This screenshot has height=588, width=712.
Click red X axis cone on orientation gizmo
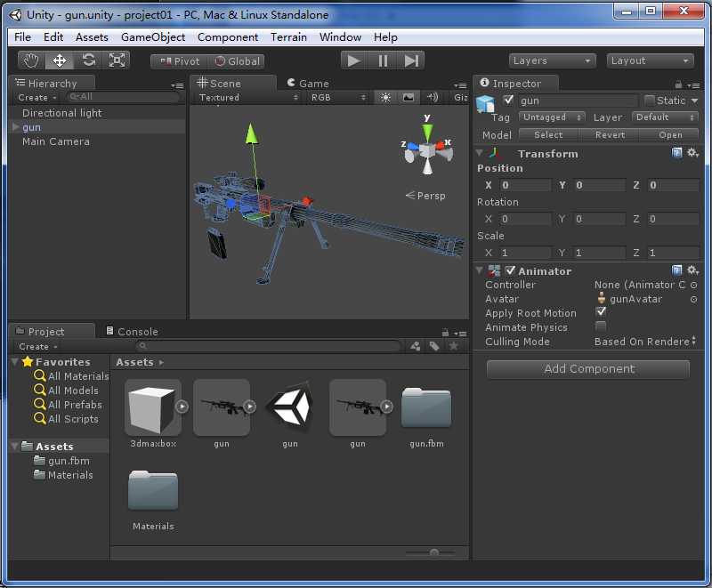(x=441, y=146)
